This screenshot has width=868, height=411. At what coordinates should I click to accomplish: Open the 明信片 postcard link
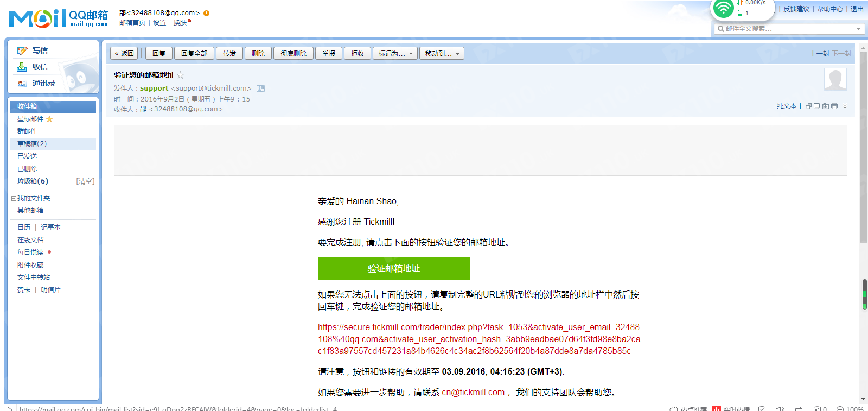pos(51,290)
